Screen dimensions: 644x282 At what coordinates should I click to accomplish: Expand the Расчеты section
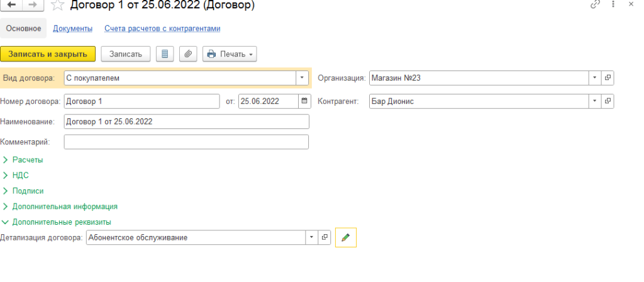pyautogui.click(x=23, y=160)
